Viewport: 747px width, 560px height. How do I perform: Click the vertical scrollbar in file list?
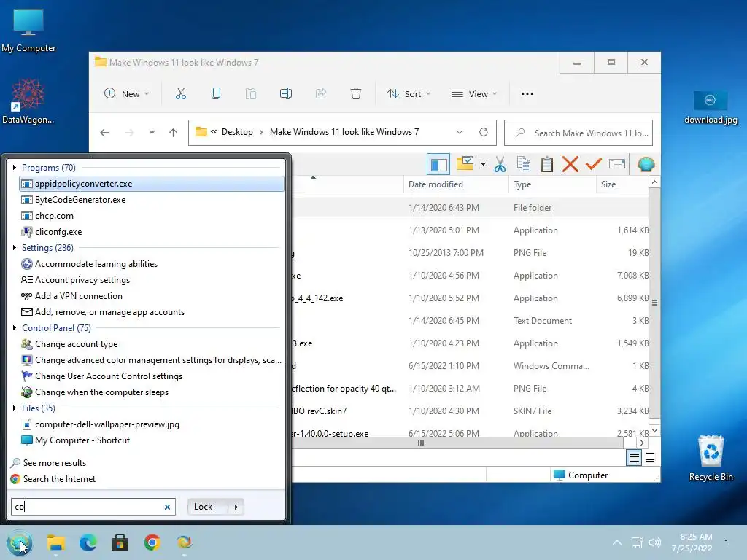point(654,303)
